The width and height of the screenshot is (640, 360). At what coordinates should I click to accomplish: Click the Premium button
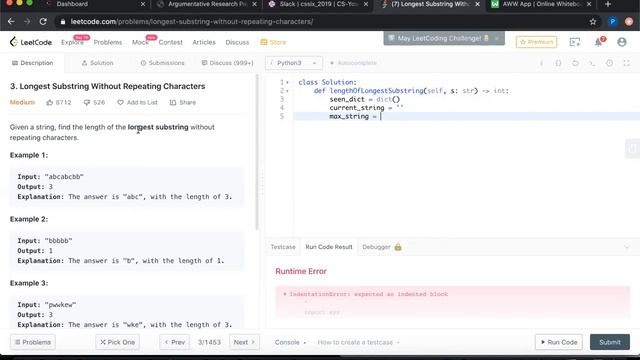[536, 42]
